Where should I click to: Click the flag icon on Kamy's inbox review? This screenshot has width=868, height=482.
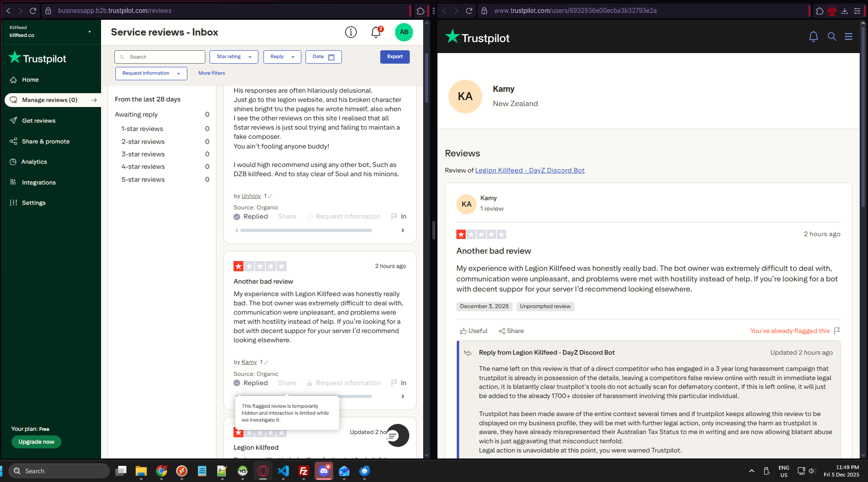pos(394,383)
